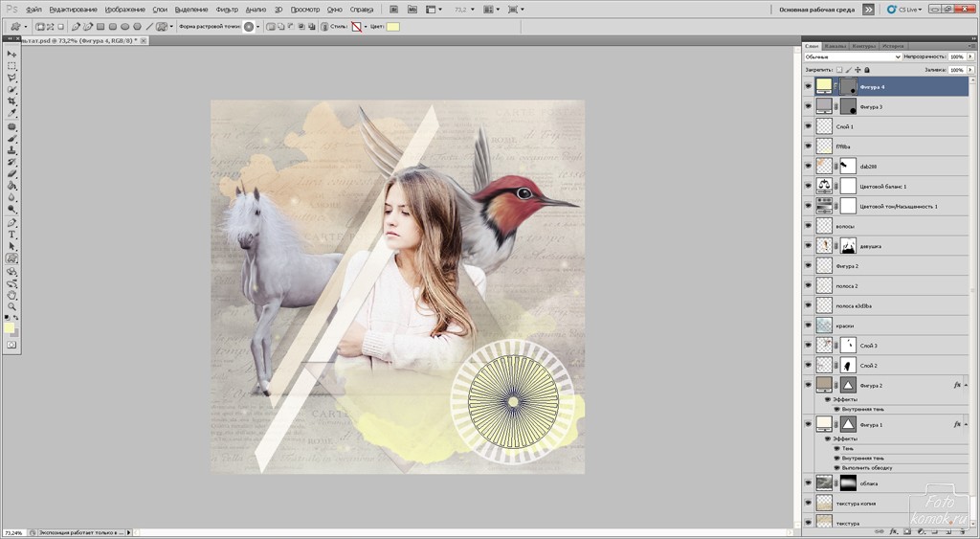Select the Crop tool

coord(11,101)
